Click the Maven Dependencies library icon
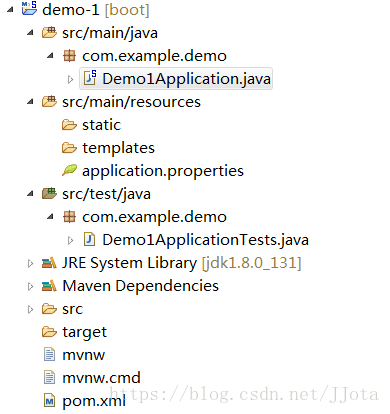This screenshot has width=390, height=414. [x=49, y=286]
